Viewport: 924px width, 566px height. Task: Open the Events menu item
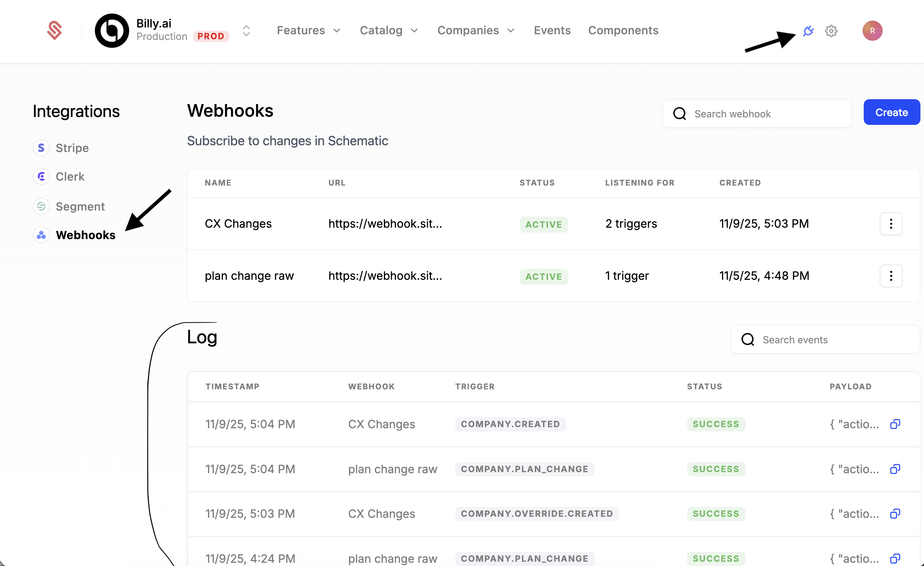click(552, 30)
